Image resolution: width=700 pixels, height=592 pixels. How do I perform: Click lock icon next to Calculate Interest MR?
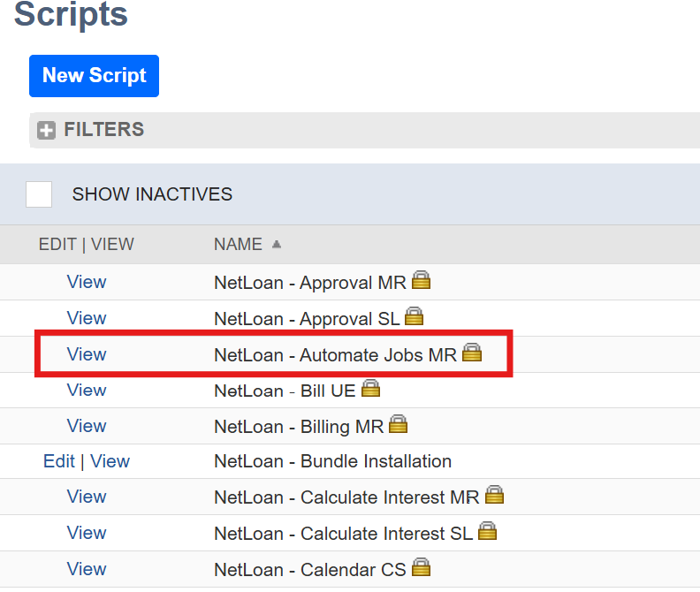(x=494, y=496)
